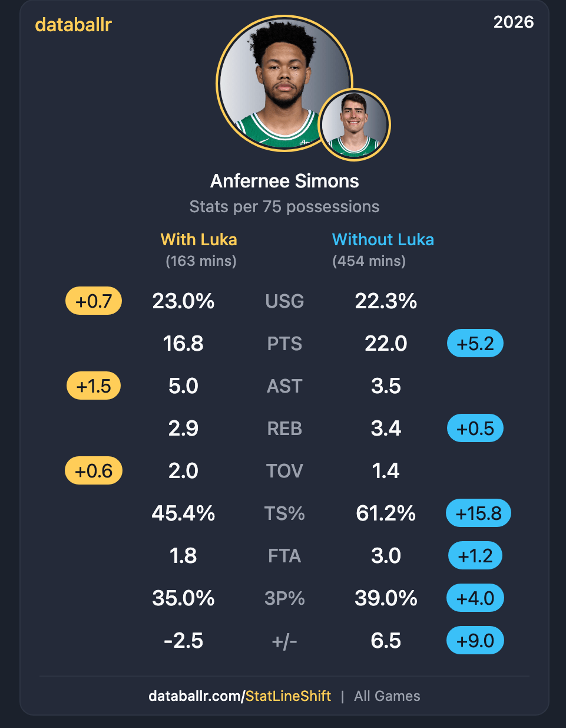This screenshot has width=566, height=728.
Task: Click the databallr logo
Action: pyautogui.click(x=73, y=25)
